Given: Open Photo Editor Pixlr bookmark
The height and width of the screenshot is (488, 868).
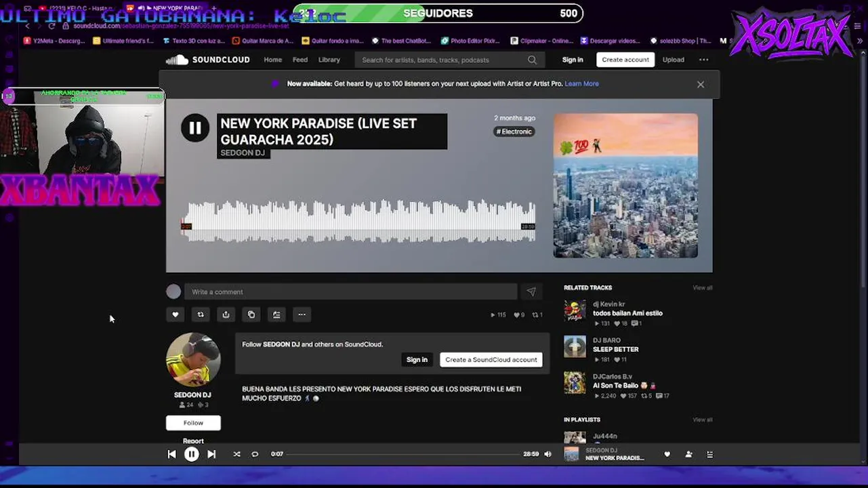Looking at the screenshot, I should click(470, 41).
